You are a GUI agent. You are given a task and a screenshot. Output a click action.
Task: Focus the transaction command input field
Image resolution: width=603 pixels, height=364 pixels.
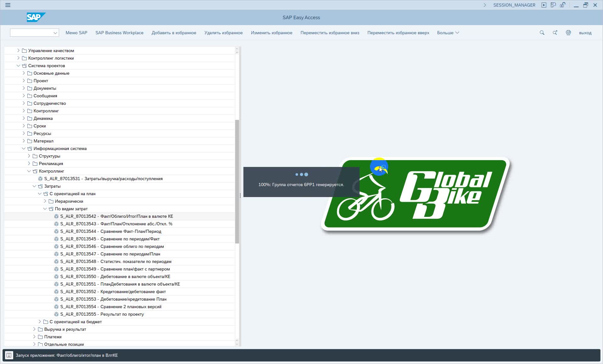click(x=31, y=33)
